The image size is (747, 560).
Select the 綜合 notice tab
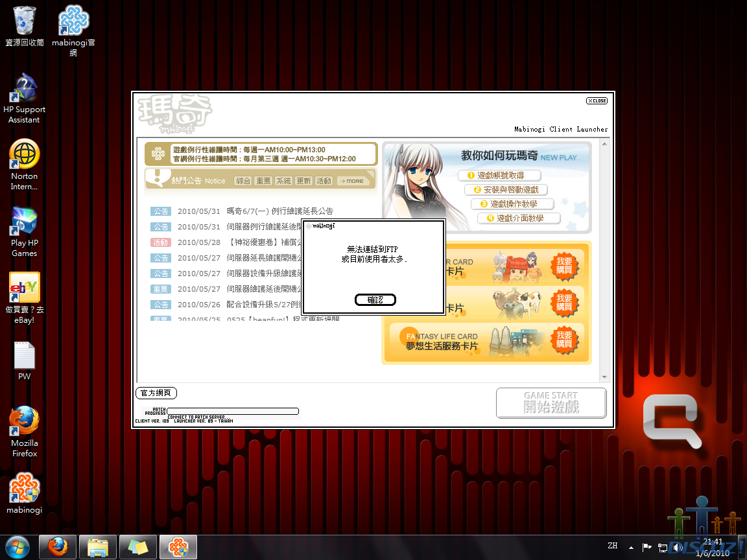point(243,181)
